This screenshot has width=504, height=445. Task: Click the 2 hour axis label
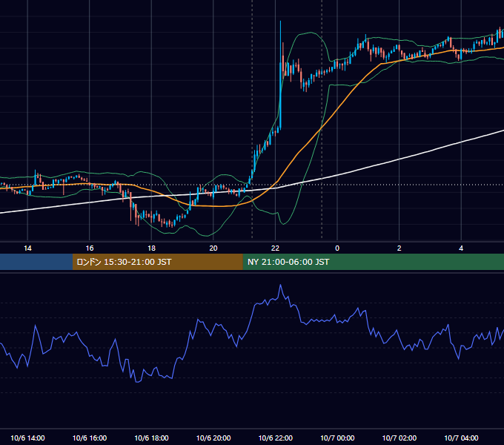399,248
